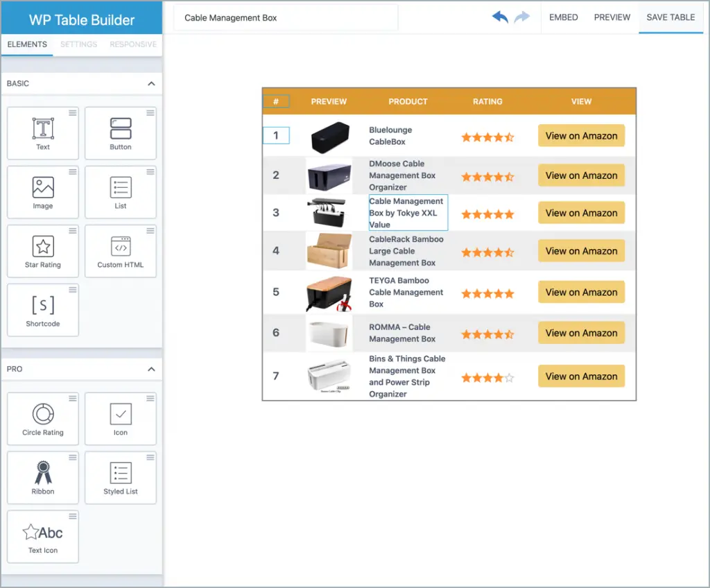Image resolution: width=710 pixels, height=588 pixels.
Task: Select the CableRack Bamboo box image
Action: (329, 251)
